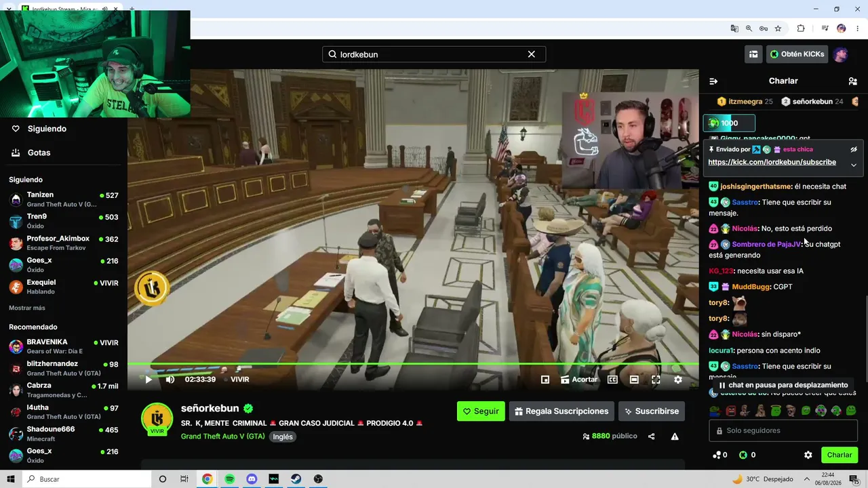Open blitzhernandez recommended channel
The image size is (868, 488).
coord(64,368)
